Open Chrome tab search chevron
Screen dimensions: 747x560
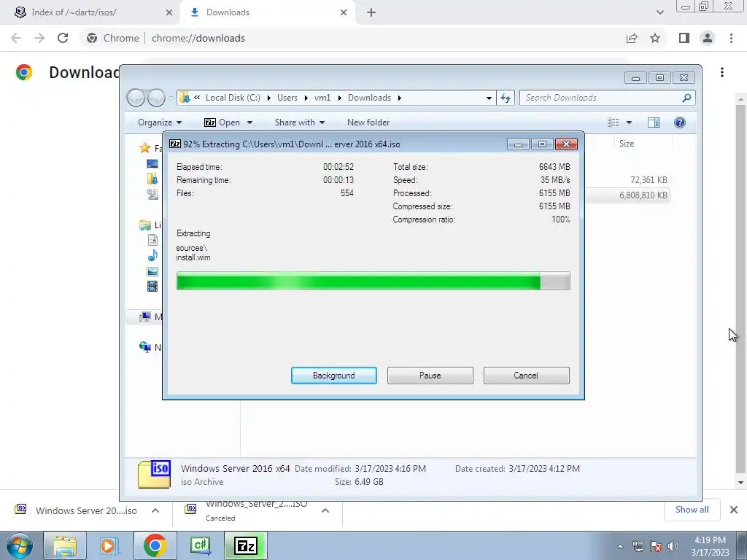[x=659, y=12]
